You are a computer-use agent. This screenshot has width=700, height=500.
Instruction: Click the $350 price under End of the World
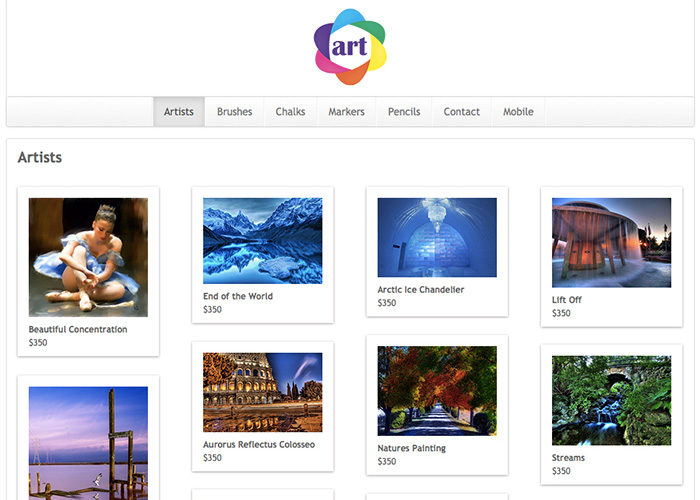(212, 309)
